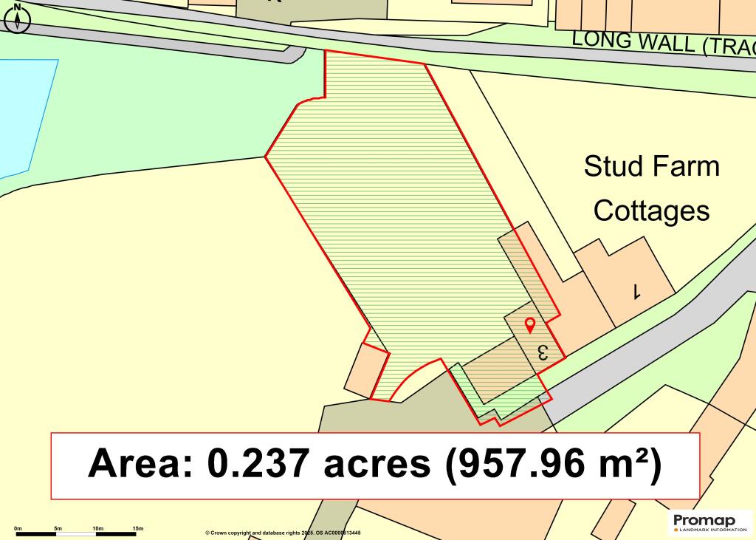The height and width of the screenshot is (540, 756).
Task: Click the Stud Farm Cottages label
Action: (651, 188)
